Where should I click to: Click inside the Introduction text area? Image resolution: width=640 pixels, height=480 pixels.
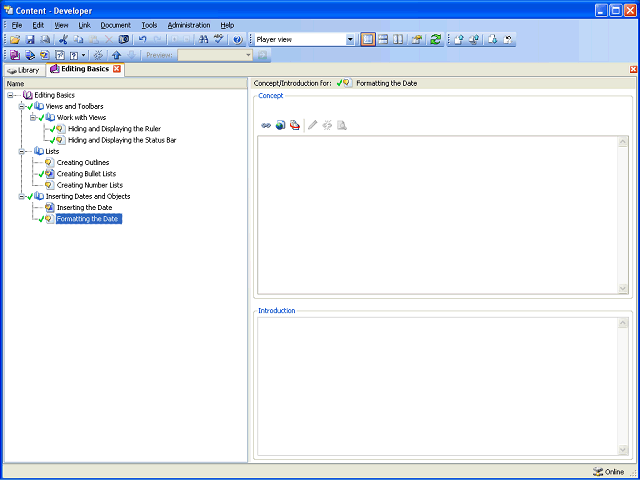tap(438, 386)
